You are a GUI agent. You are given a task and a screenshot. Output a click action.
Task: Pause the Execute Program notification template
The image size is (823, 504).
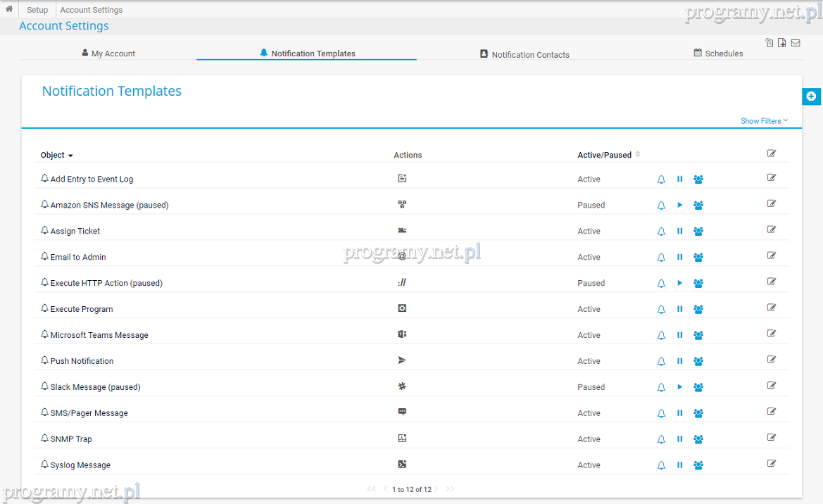point(680,309)
